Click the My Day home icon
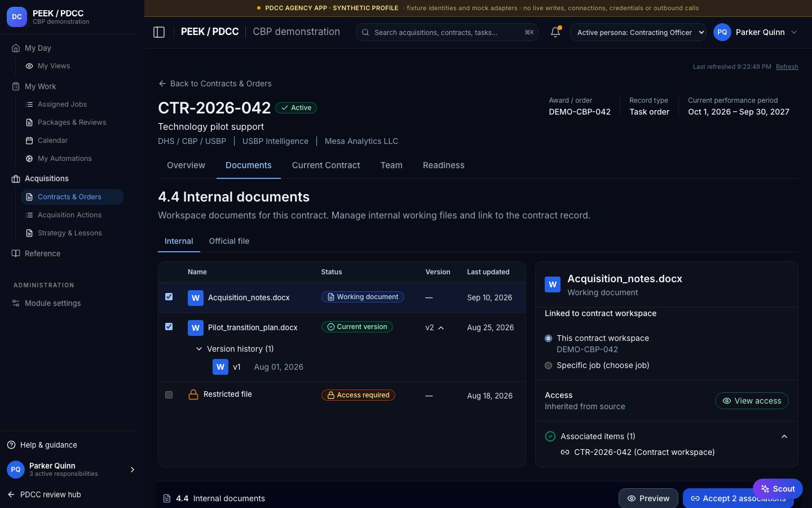 (16, 48)
